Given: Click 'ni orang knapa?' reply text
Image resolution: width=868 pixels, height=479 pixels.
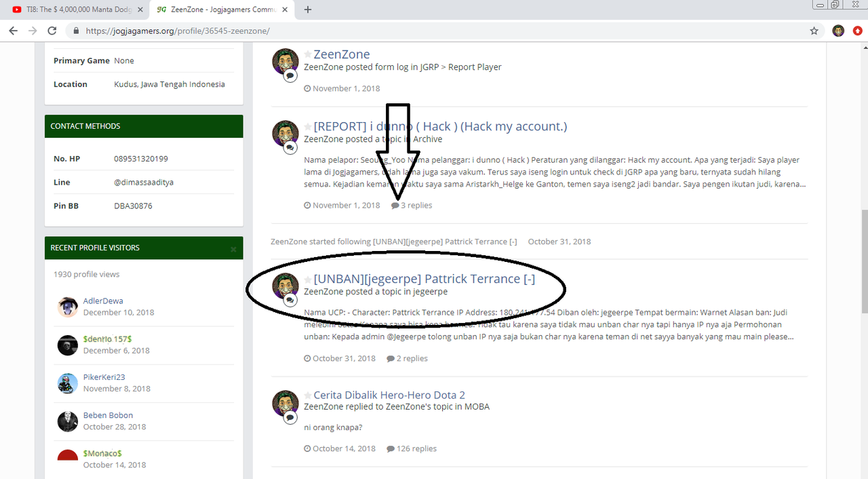Looking at the screenshot, I should click(x=334, y=428).
